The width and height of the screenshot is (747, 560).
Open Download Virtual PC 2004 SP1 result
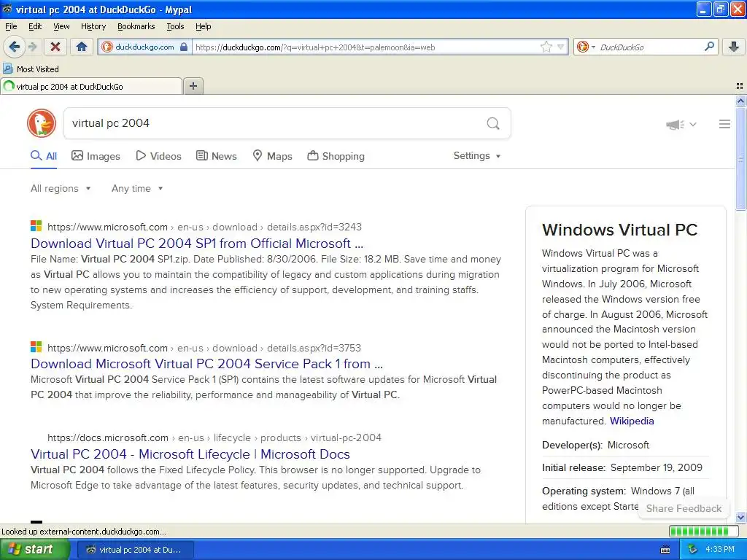pyautogui.click(x=197, y=244)
